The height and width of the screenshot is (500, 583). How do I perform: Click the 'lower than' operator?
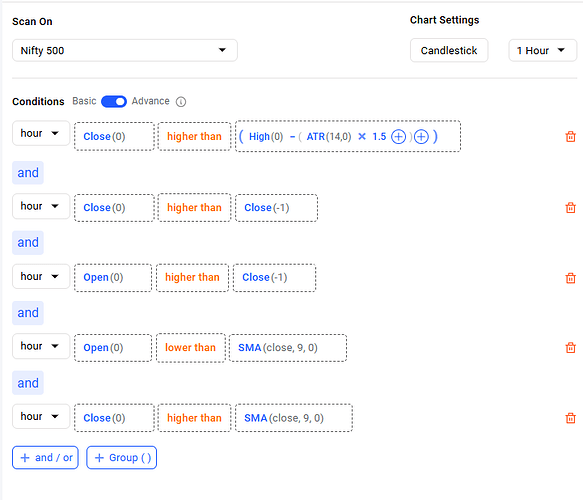(190, 348)
